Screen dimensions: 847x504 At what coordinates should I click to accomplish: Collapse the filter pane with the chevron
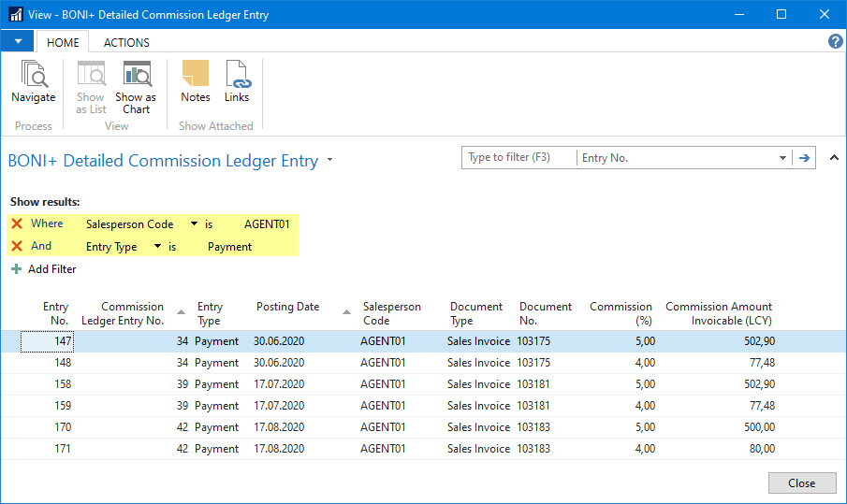click(x=834, y=158)
